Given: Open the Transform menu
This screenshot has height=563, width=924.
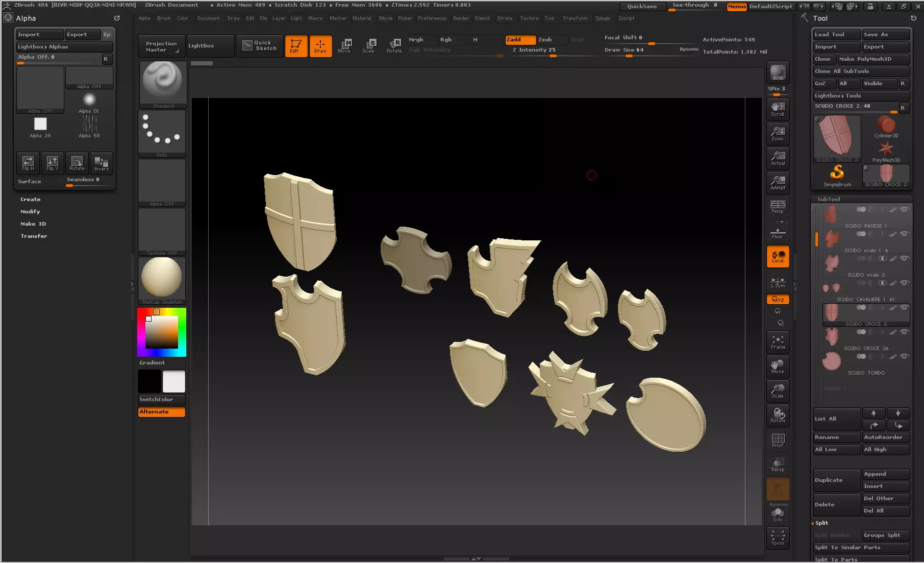Looking at the screenshot, I should tap(575, 18).
